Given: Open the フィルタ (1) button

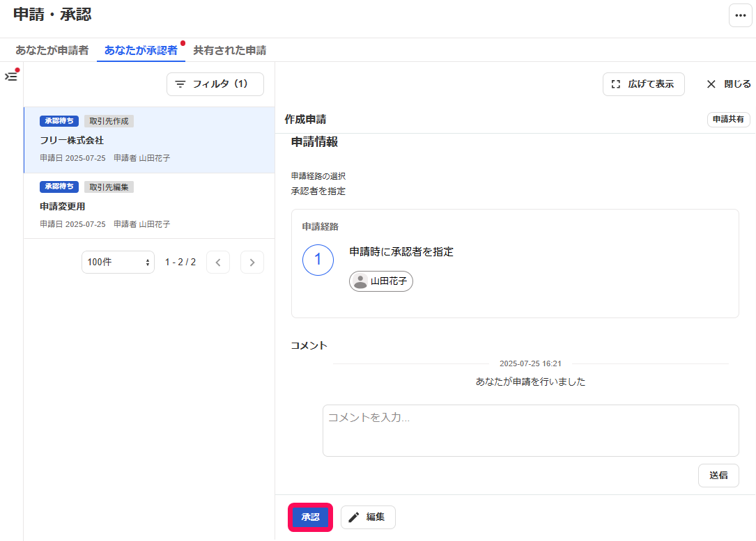Looking at the screenshot, I should pos(215,84).
